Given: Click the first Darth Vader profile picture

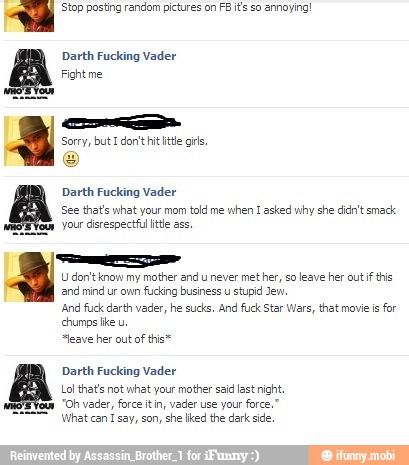Looking at the screenshot, I should coord(29,74).
